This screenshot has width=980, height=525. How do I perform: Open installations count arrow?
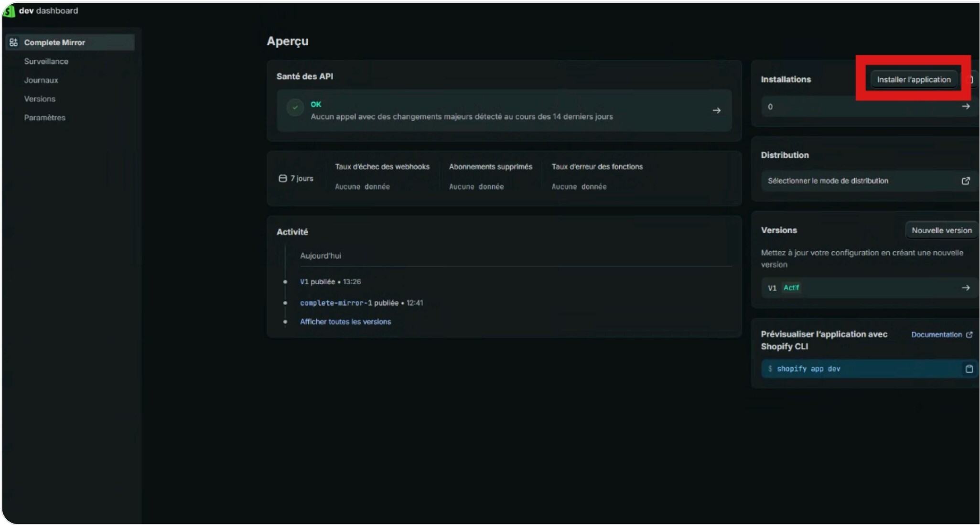[x=966, y=107]
